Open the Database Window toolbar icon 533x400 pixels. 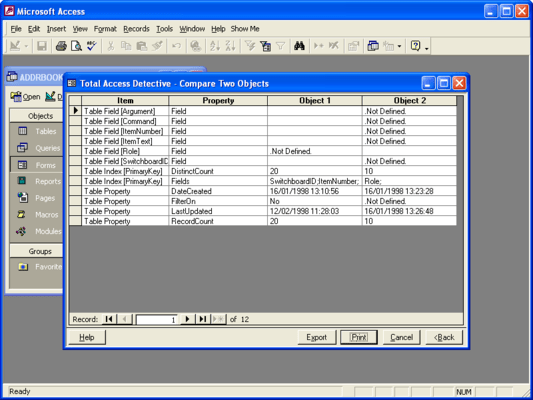[373, 46]
